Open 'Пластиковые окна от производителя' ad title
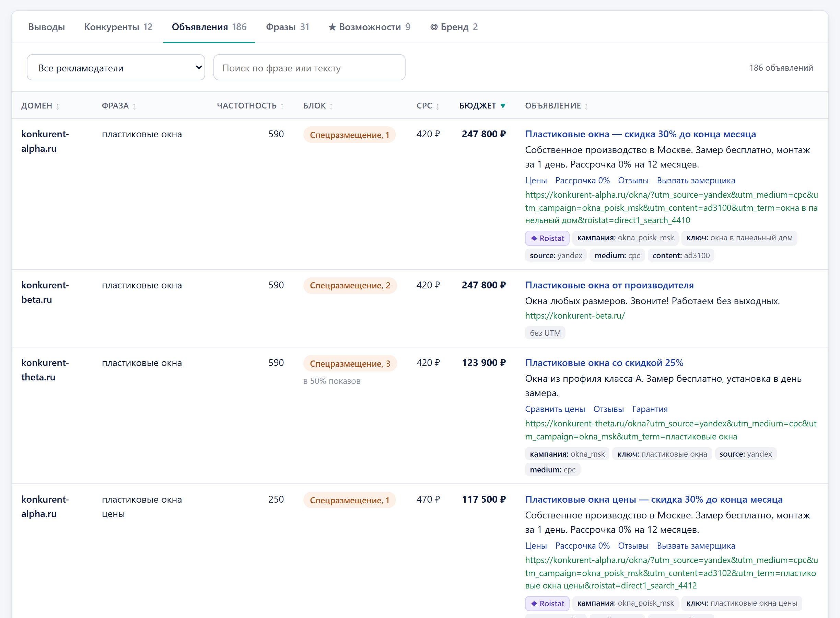 [x=609, y=285]
